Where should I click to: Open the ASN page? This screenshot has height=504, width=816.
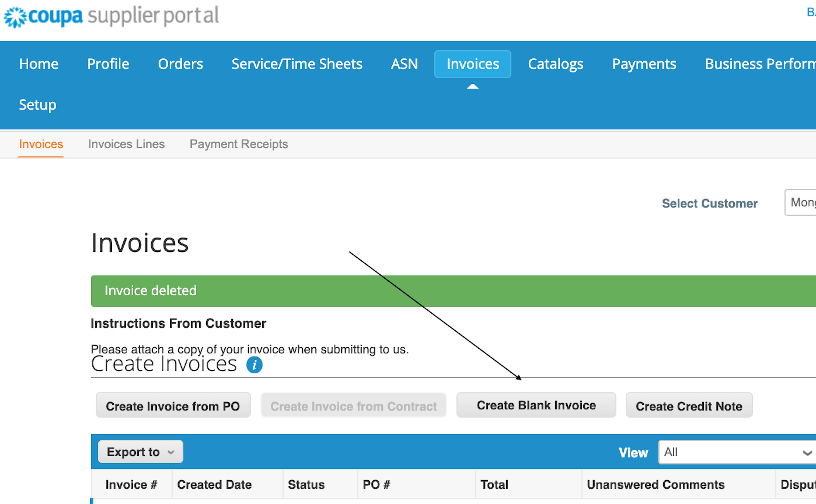[404, 64]
